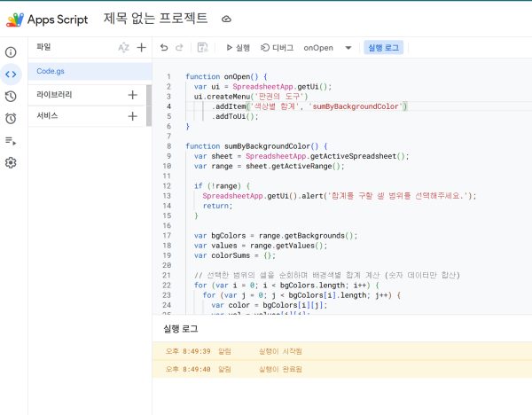Add a new file with plus icon
532x415 pixels.
(142, 48)
